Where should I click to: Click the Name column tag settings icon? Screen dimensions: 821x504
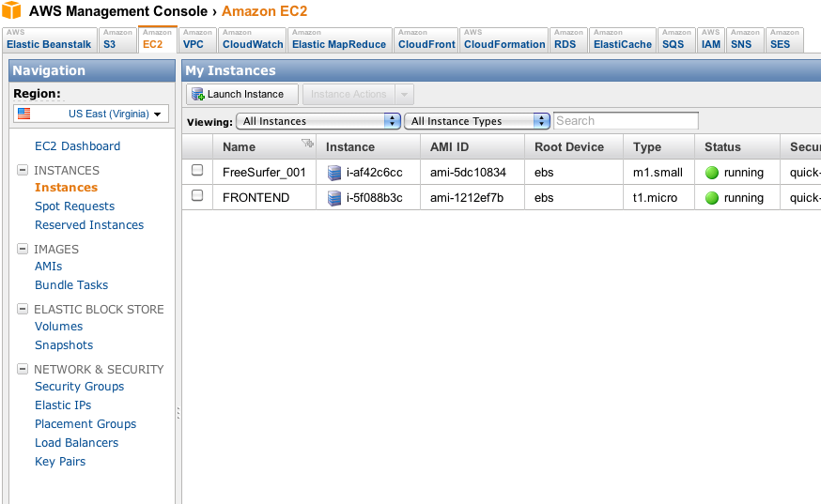pyautogui.click(x=306, y=144)
